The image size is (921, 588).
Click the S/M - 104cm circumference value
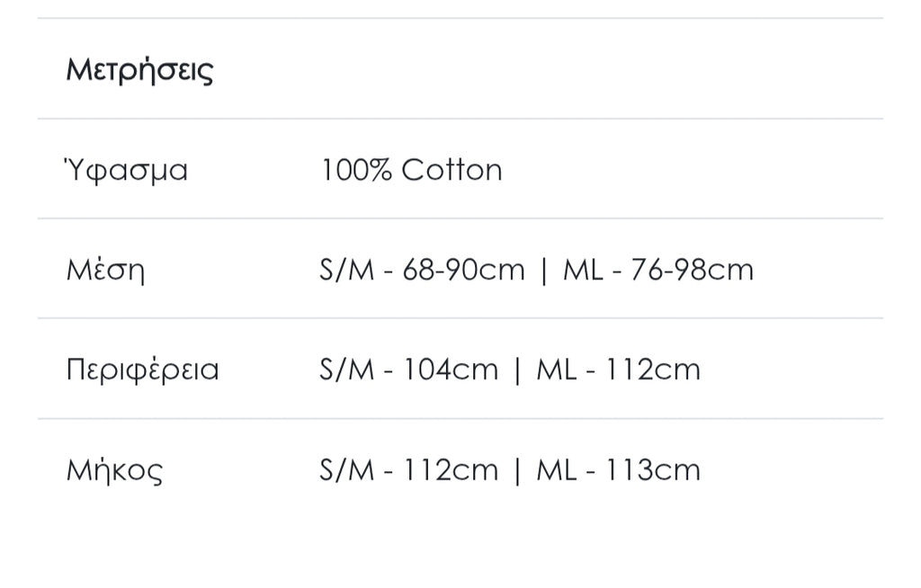pyautogui.click(x=408, y=370)
